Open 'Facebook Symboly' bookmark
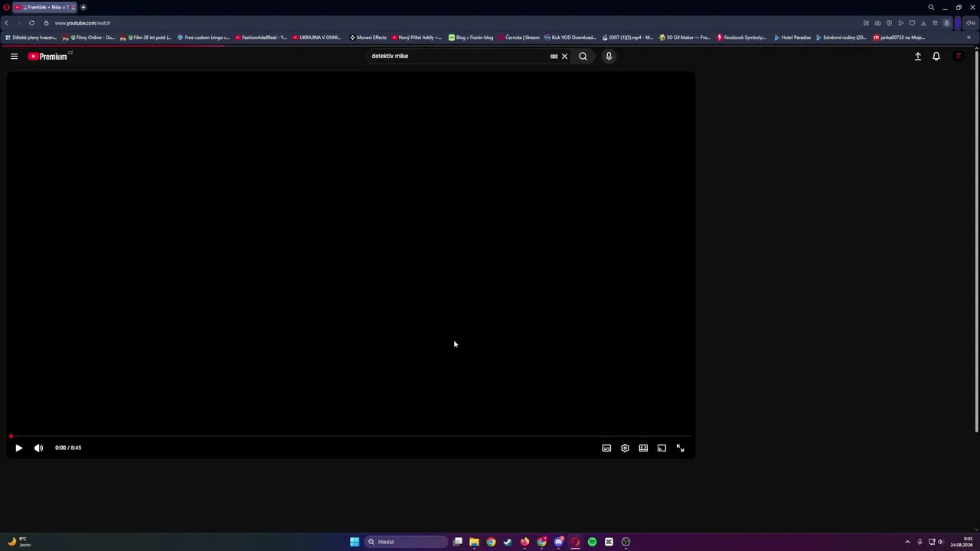Screen dimensions: 980x551 (x=741, y=37)
